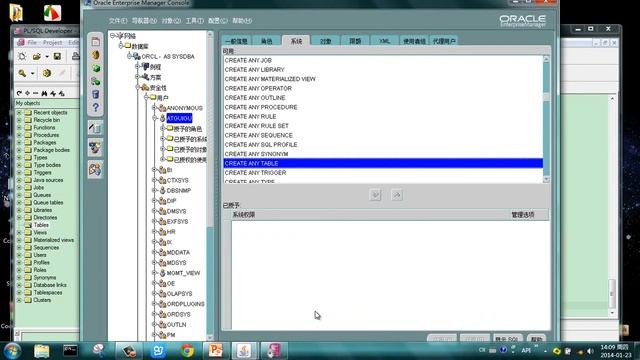The image size is (640, 360).
Task: Open file explorer from the taskbar
Action: [x=42, y=351]
